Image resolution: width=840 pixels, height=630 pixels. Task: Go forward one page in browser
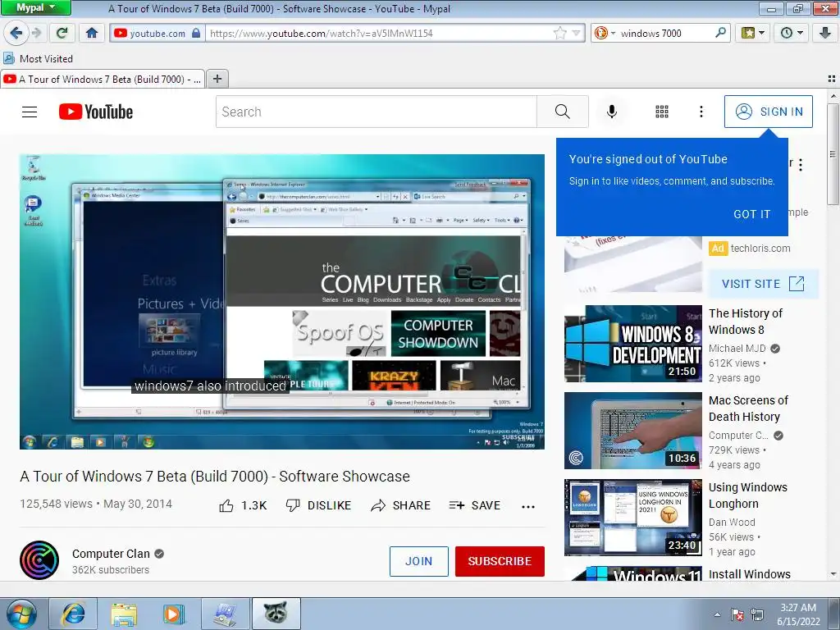pos(36,33)
